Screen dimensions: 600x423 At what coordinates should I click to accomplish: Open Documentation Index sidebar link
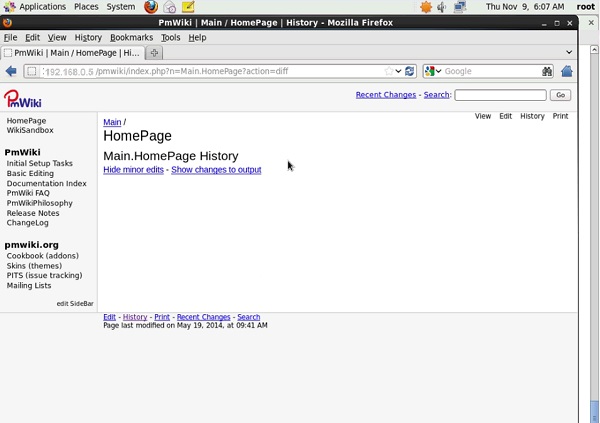point(47,183)
